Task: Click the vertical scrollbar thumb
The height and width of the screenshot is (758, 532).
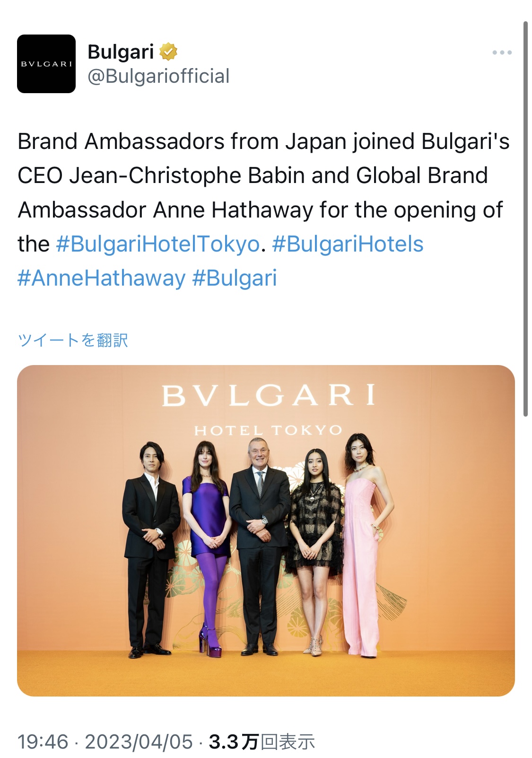Action: tap(525, 219)
